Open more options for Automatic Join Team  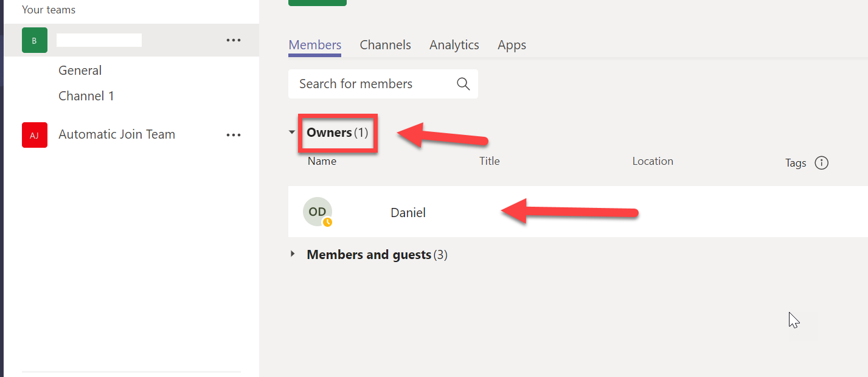click(234, 135)
